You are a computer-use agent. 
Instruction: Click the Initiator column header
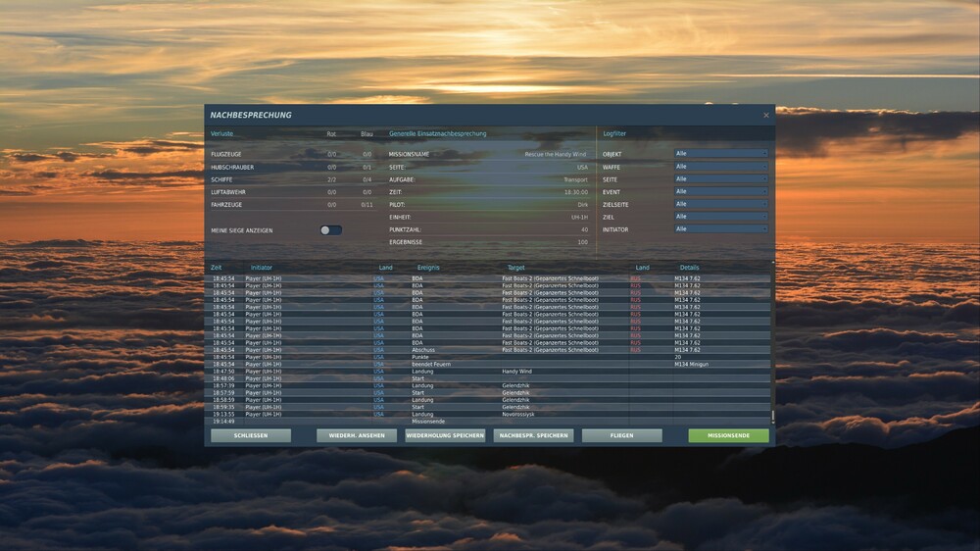(262, 268)
